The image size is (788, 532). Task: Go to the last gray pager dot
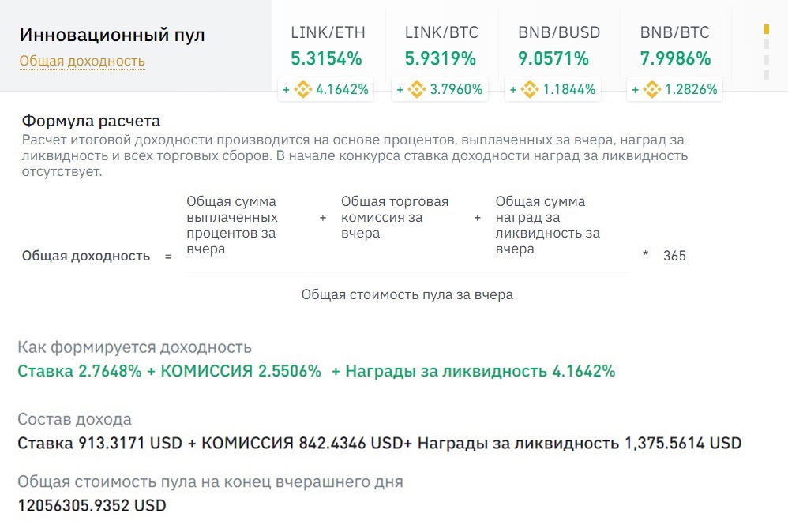tap(766, 74)
